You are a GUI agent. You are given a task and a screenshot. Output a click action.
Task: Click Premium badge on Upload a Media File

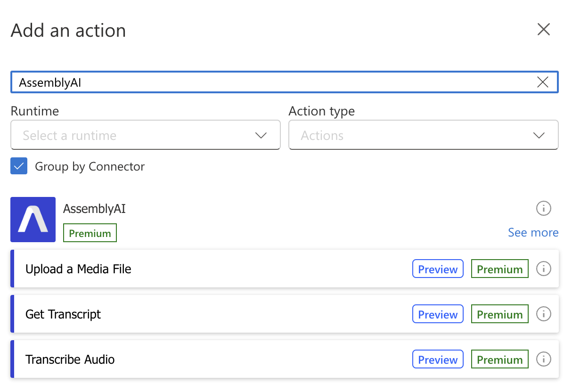pyautogui.click(x=499, y=269)
